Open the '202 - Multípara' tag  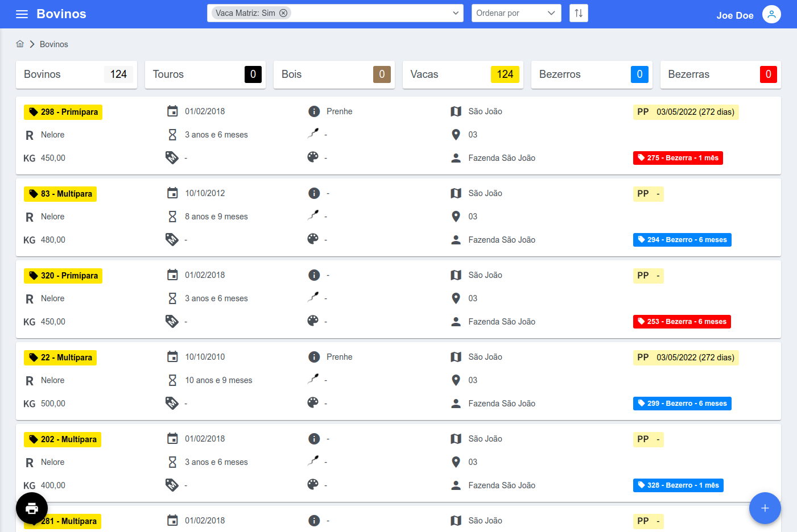tap(63, 439)
